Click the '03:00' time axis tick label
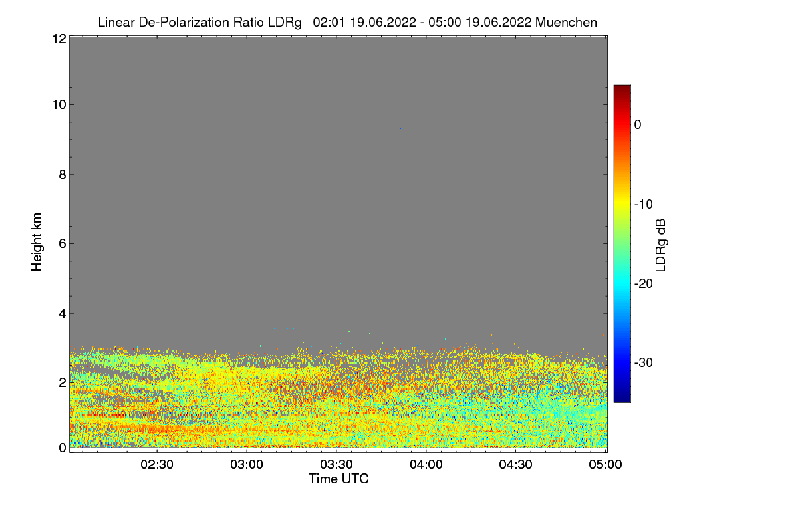 coord(248,464)
